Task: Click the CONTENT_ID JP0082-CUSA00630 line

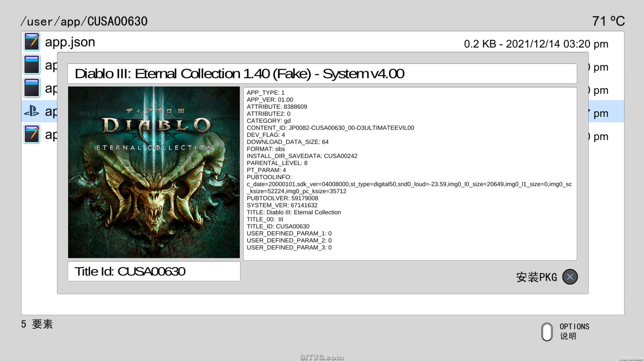Action: (x=330, y=128)
